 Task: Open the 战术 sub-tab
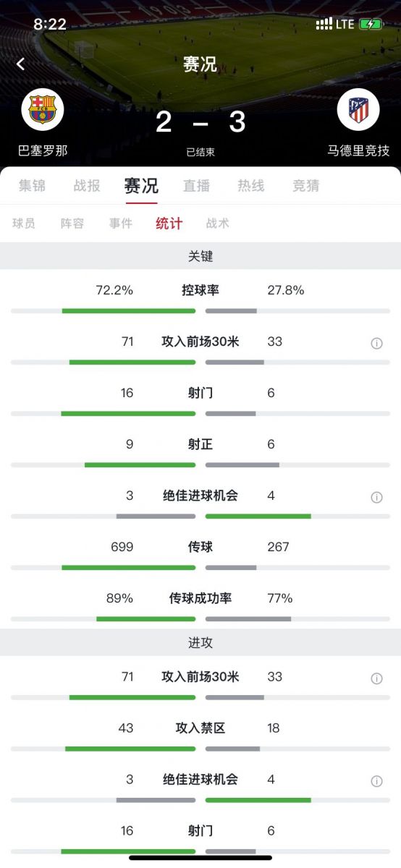(218, 224)
